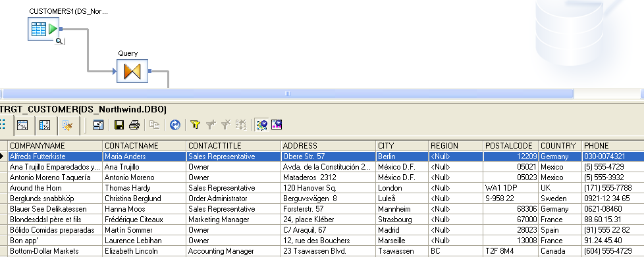This screenshot has height=257, width=644.
Task: Click the Accounting Manager title cell
Action: [234, 251]
